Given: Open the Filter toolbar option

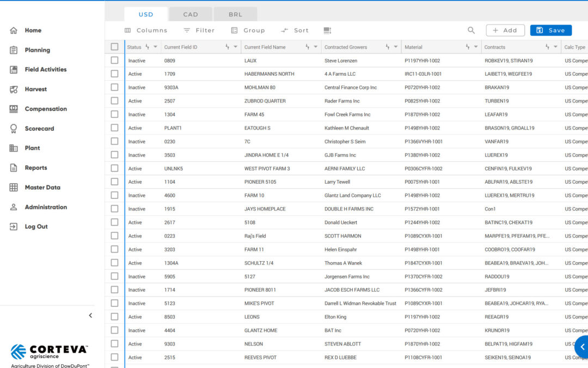Looking at the screenshot, I should (x=199, y=31).
